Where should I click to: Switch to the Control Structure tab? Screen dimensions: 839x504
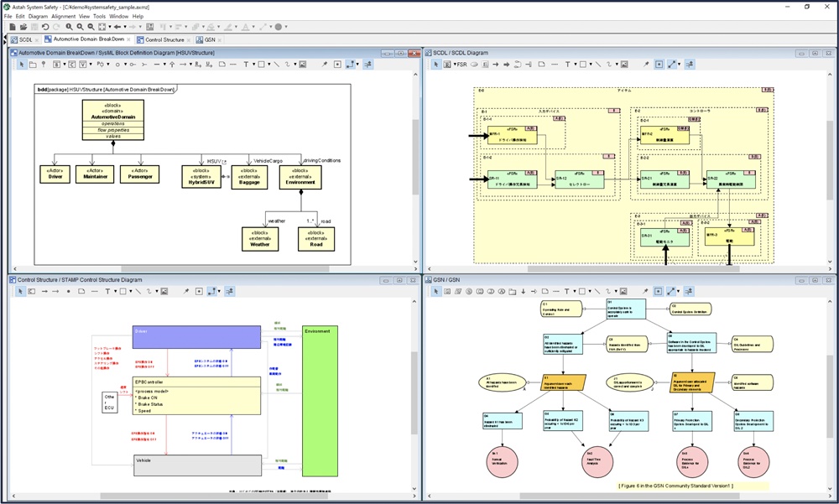pos(164,39)
